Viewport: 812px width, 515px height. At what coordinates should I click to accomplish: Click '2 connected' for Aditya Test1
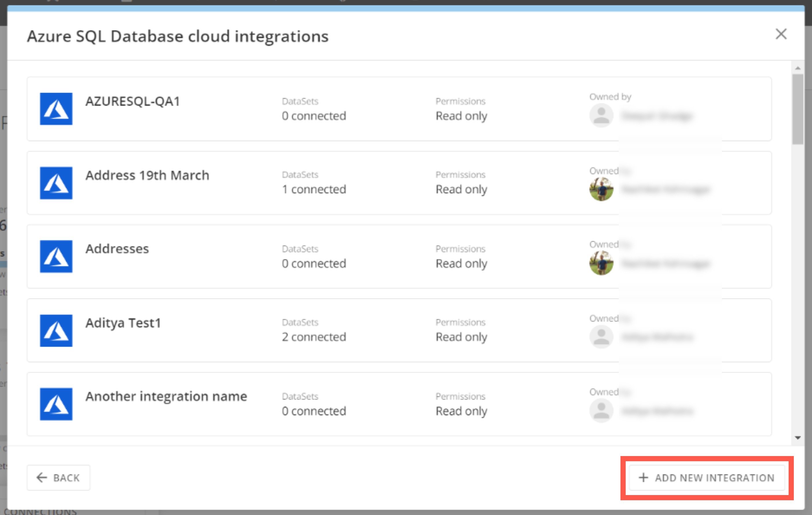tap(314, 337)
